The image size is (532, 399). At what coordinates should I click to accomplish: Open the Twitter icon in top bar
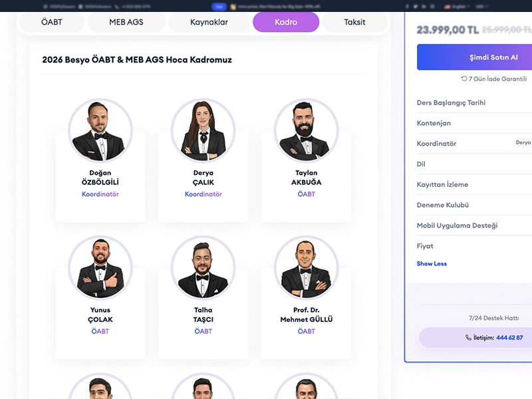416,7
